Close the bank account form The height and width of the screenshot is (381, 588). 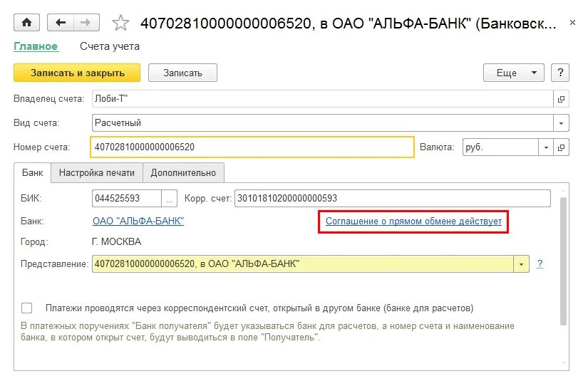point(572,23)
